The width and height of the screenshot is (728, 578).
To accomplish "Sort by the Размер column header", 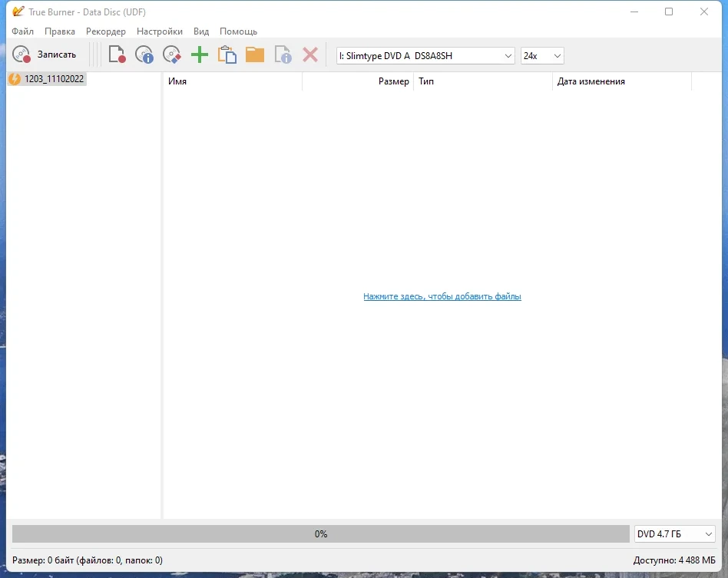I will click(358, 81).
